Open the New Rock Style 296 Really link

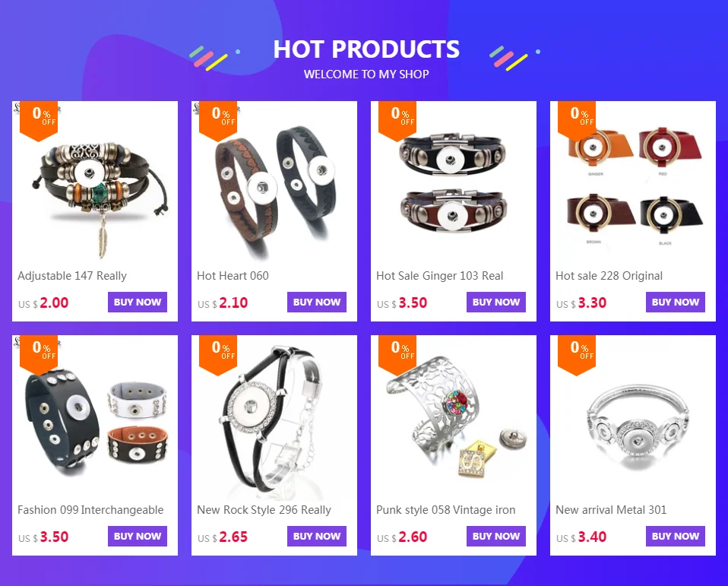(x=264, y=510)
